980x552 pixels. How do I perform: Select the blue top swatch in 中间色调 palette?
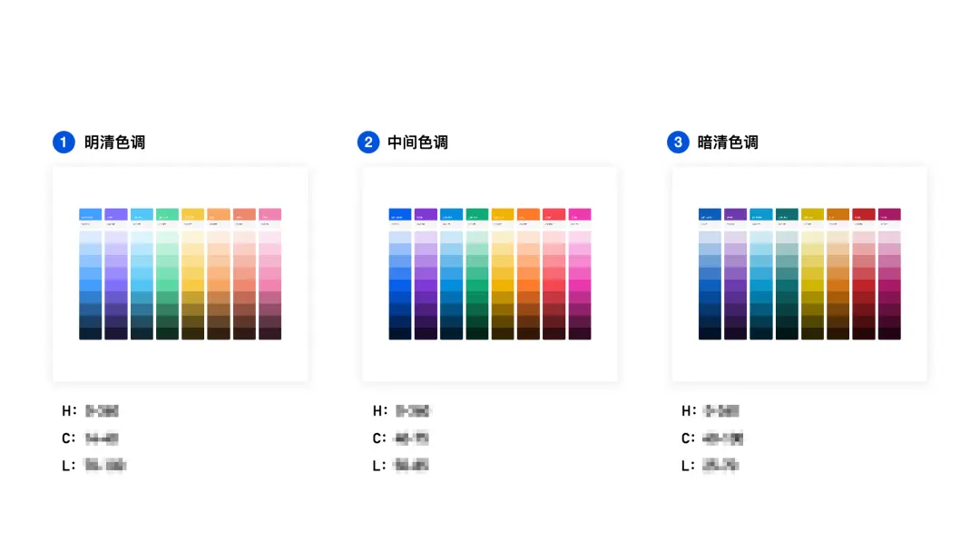pos(400,214)
